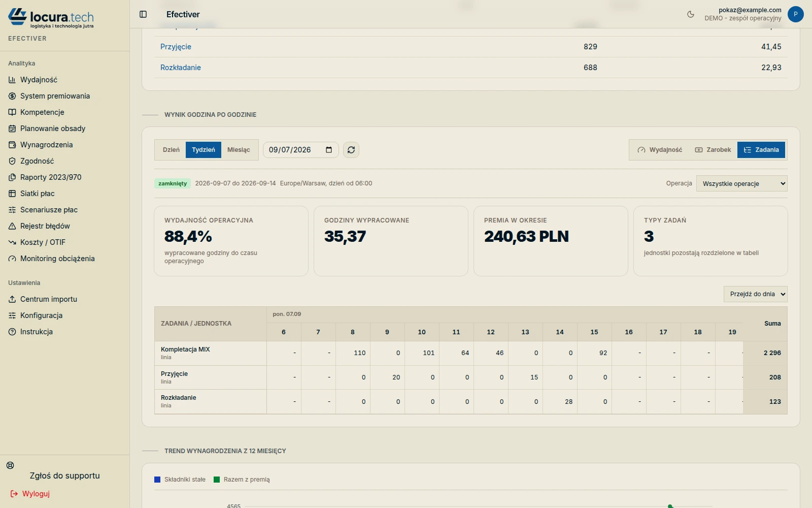Open System premiowania page

coord(65,96)
